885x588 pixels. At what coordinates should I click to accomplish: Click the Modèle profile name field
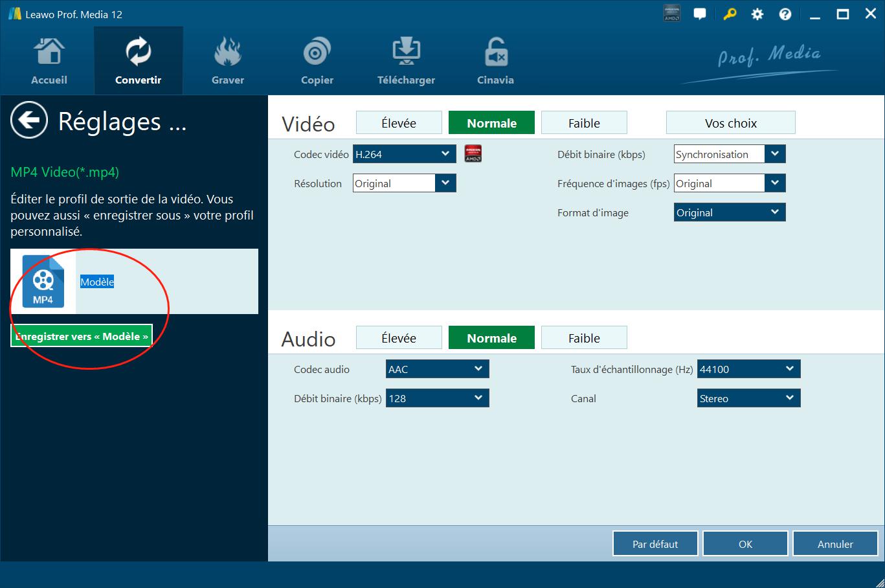point(97,282)
